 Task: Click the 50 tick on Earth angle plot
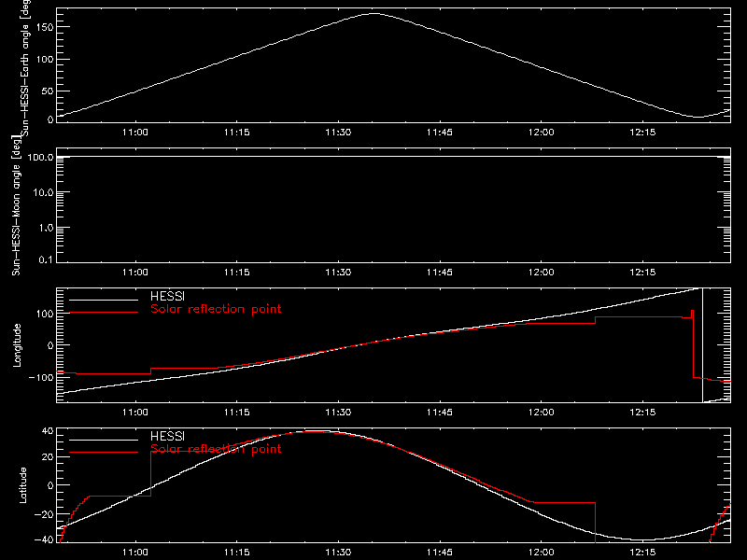[x=48, y=91]
